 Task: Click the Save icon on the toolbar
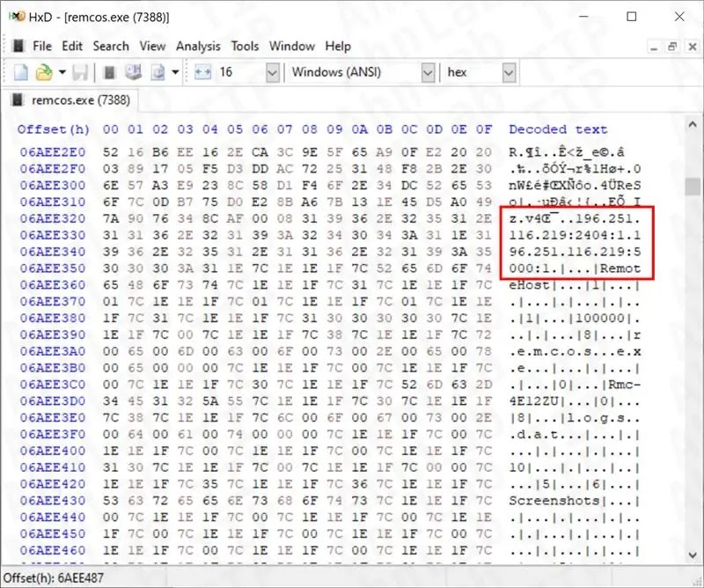(x=81, y=72)
